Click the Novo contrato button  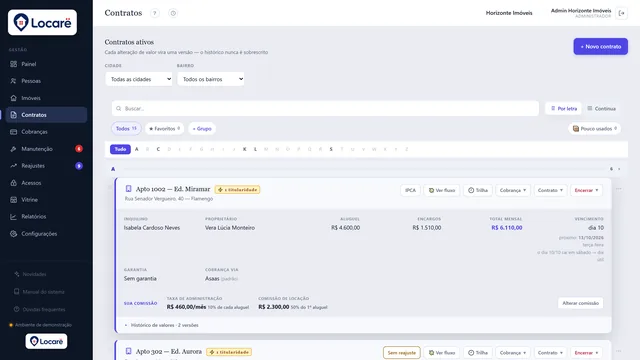coord(600,47)
